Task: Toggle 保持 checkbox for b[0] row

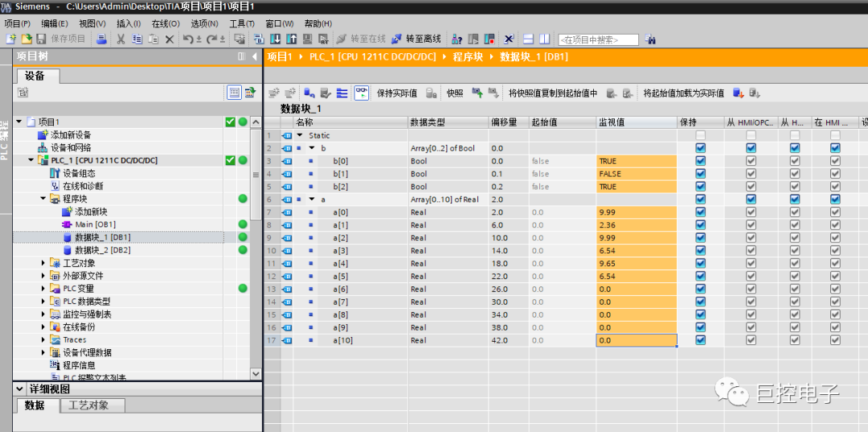Action: point(701,161)
